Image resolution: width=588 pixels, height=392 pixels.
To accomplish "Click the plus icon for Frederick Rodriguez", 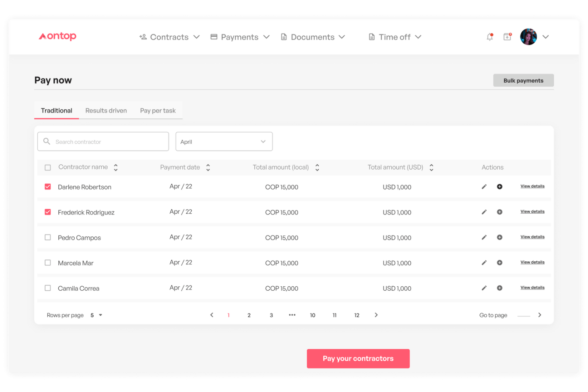I will tap(499, 212).
